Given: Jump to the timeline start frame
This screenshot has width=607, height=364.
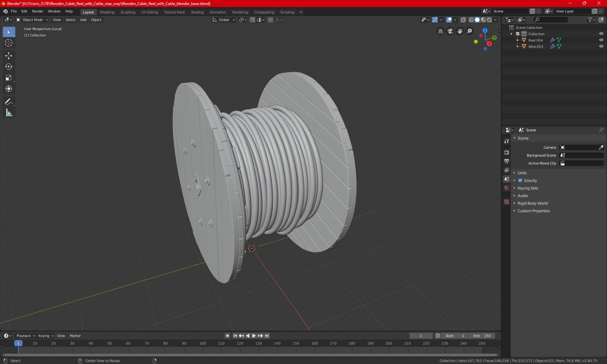Looking at the screenshot, I should click(x=235, y=336).
